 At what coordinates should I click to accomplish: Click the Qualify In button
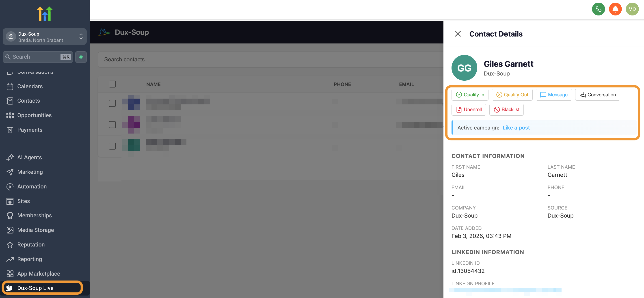tap(470, 95)
